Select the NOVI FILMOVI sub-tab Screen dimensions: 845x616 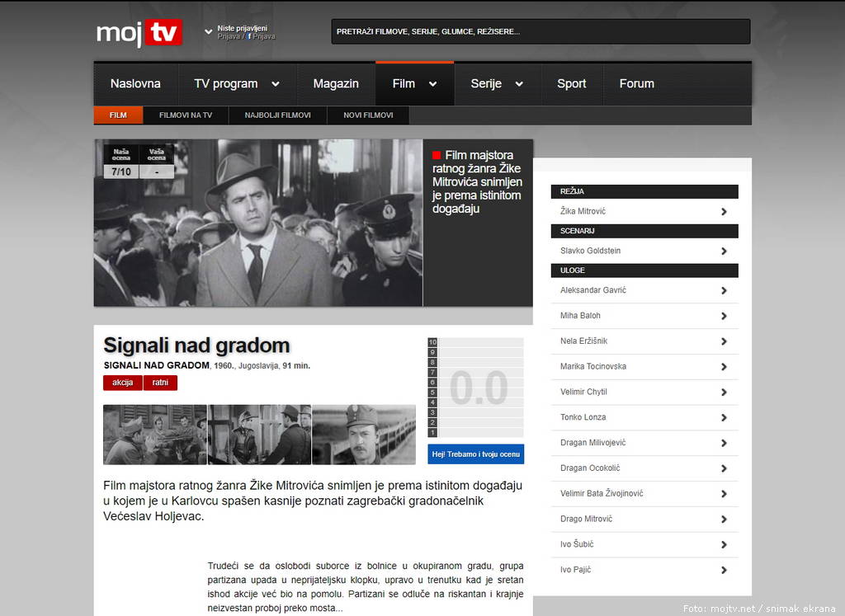(x=368, y=115)
